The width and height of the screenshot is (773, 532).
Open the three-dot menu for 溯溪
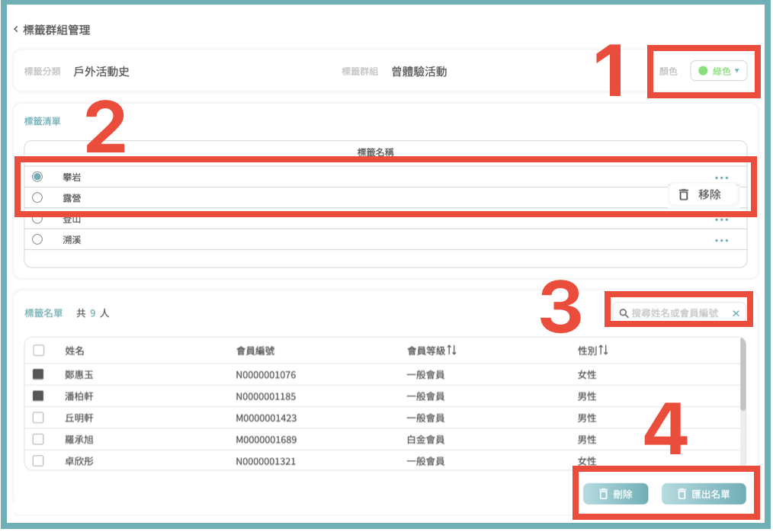(x=721, y=240)
